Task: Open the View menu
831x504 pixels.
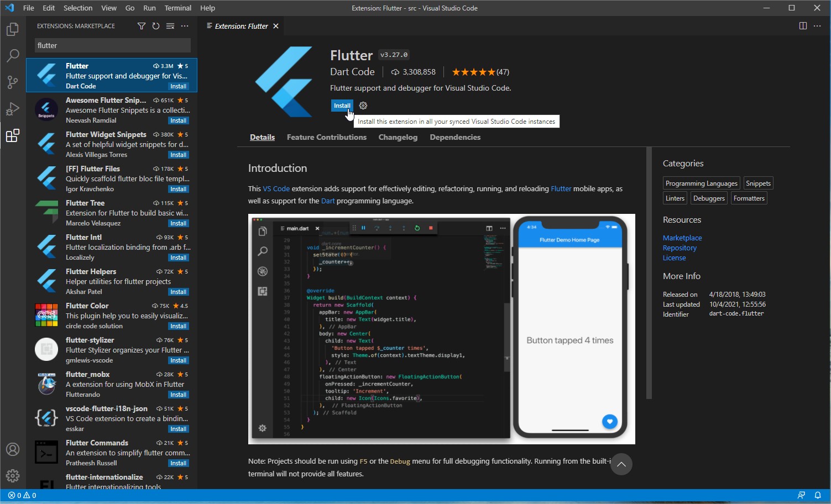Action: 109,8
